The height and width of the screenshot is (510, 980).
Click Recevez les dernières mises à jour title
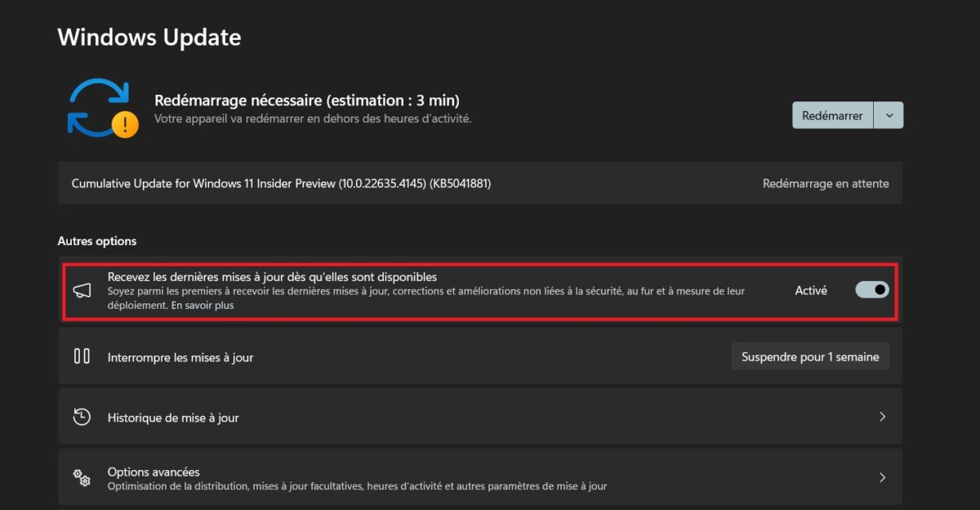point(272,277)
